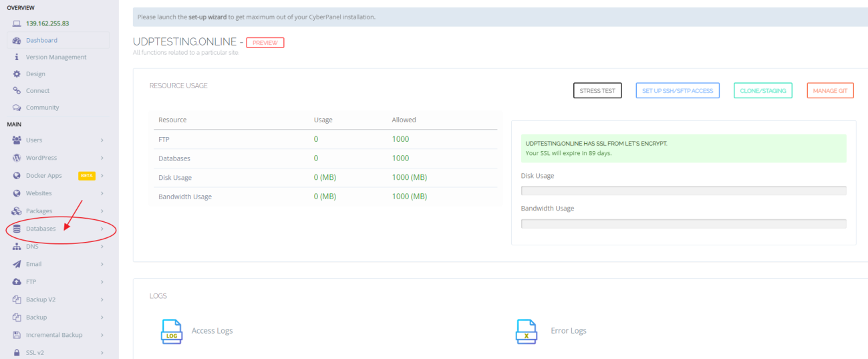This screenshot has height=359, width=868.
Task: Click the Incremental Backup save icon
Action: 17,335
